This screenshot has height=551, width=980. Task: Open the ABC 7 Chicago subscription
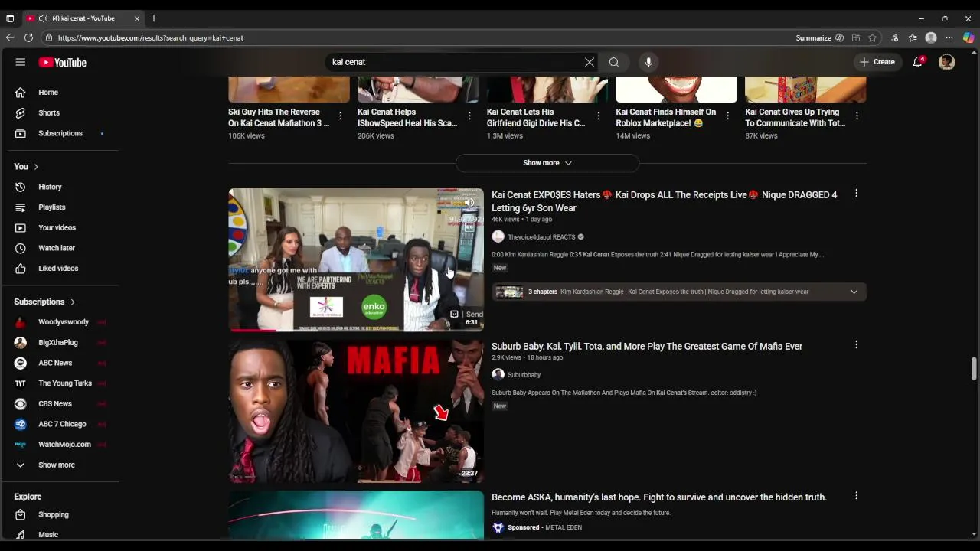(61, 424)
